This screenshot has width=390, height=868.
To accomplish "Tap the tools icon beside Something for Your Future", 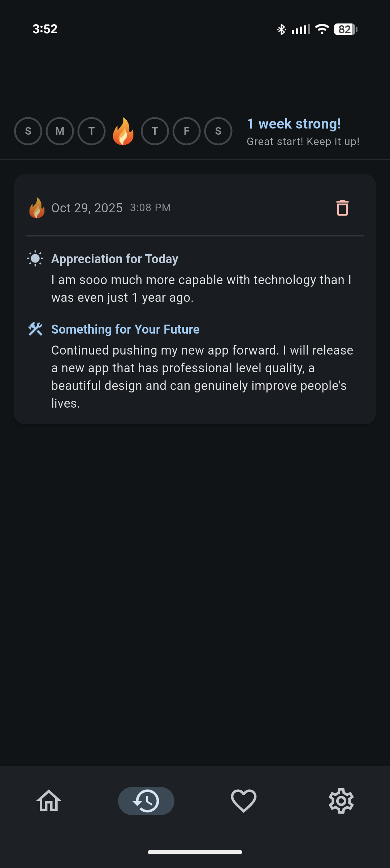I will tap(35, 329).
